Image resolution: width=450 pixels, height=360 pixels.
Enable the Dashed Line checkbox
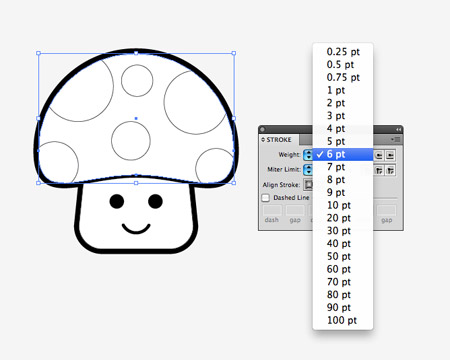(x=266, y=198)
